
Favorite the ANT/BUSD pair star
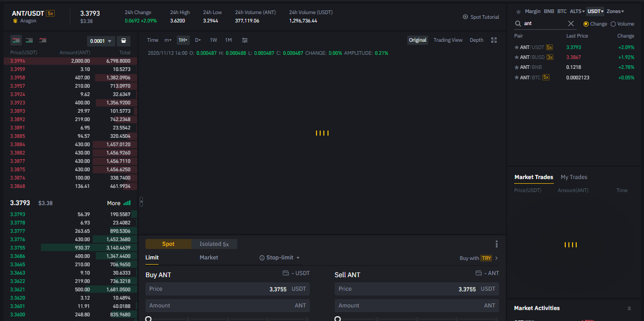click(516, 57)
